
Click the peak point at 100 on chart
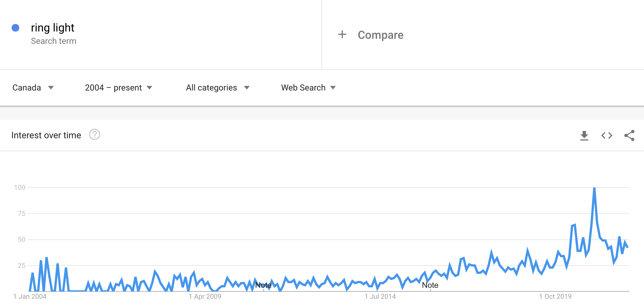[x=594, y=188]
